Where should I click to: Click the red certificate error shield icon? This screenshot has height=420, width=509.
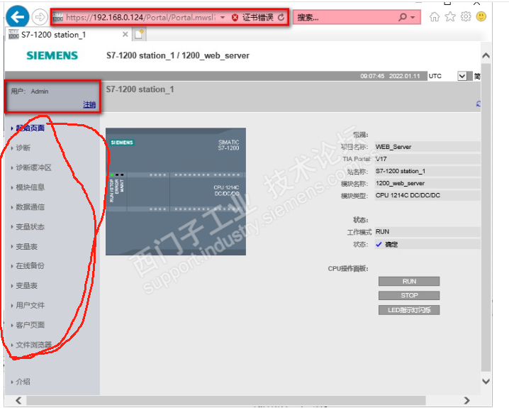[x=235, y=18]
